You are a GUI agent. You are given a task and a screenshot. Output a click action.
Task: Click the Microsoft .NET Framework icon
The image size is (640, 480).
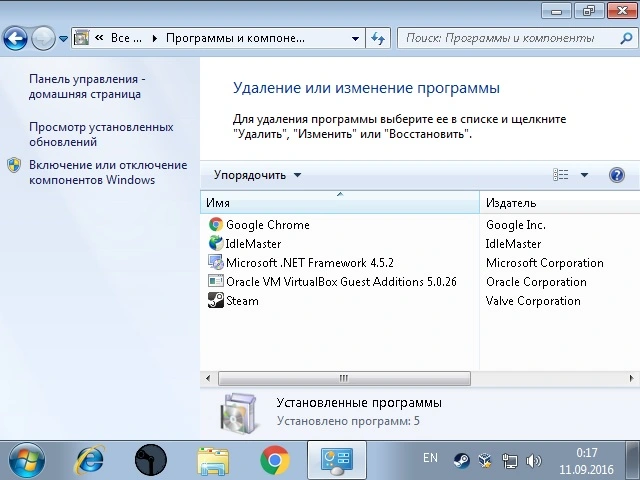(216, 262)
